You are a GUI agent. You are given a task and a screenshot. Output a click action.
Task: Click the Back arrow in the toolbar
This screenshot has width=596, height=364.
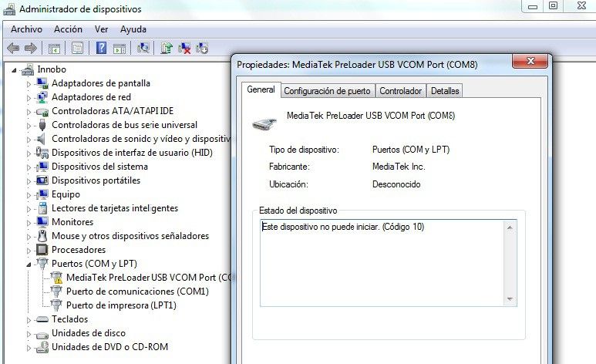(13, 49)
